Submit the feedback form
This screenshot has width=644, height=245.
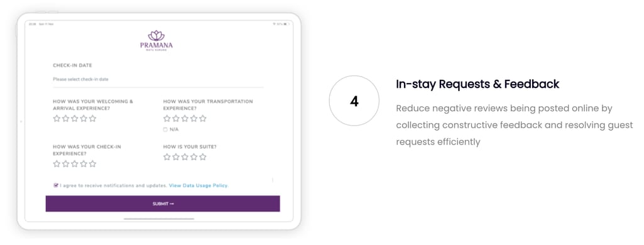(163, 204)
